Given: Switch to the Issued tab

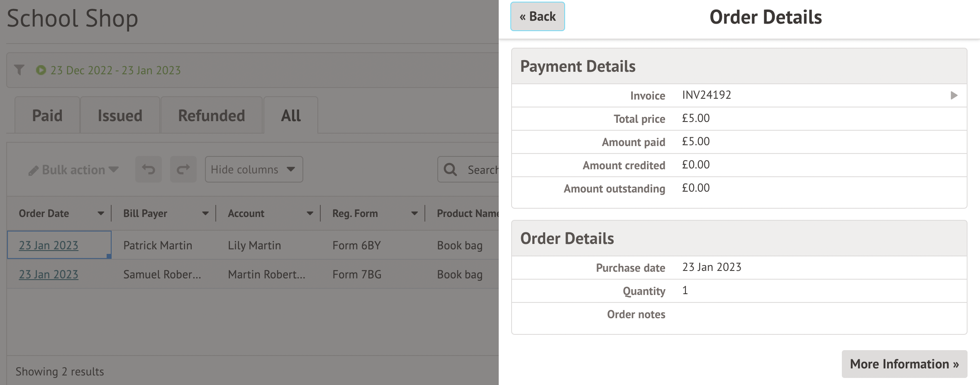Looking at the screenshot, I should [x=120, y=115].
